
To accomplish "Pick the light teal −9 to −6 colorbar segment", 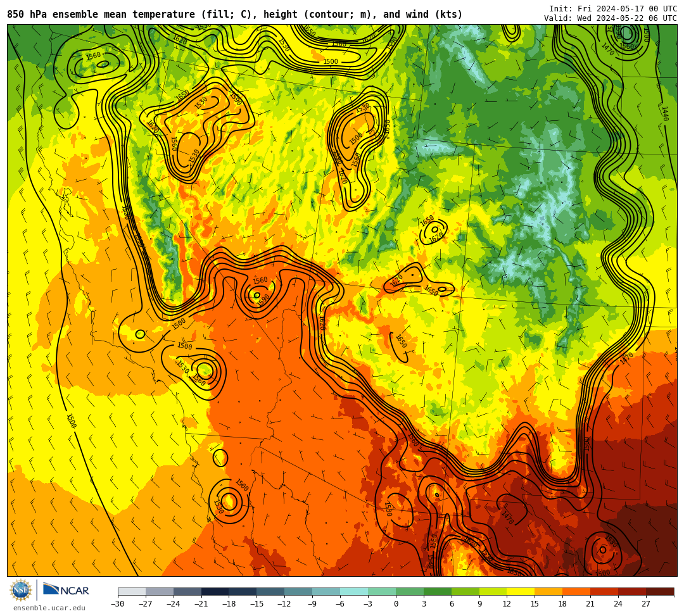I will tap(326, 591).
